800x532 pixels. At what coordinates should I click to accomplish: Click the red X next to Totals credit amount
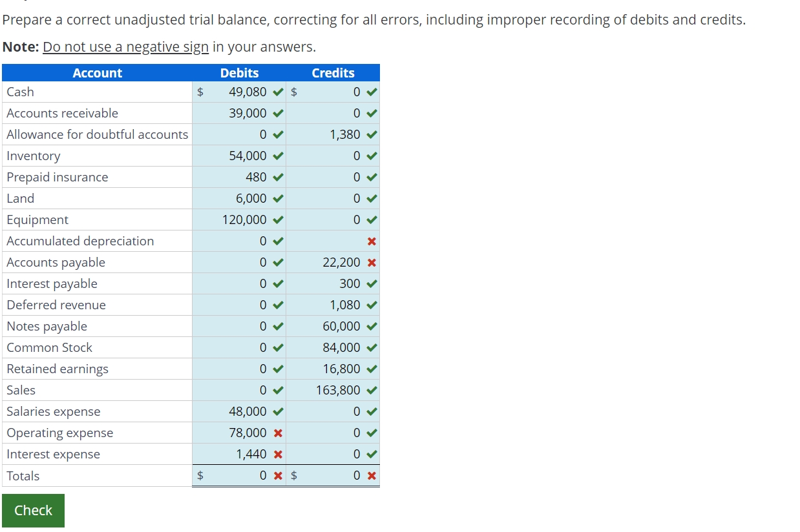coord(373,475)
